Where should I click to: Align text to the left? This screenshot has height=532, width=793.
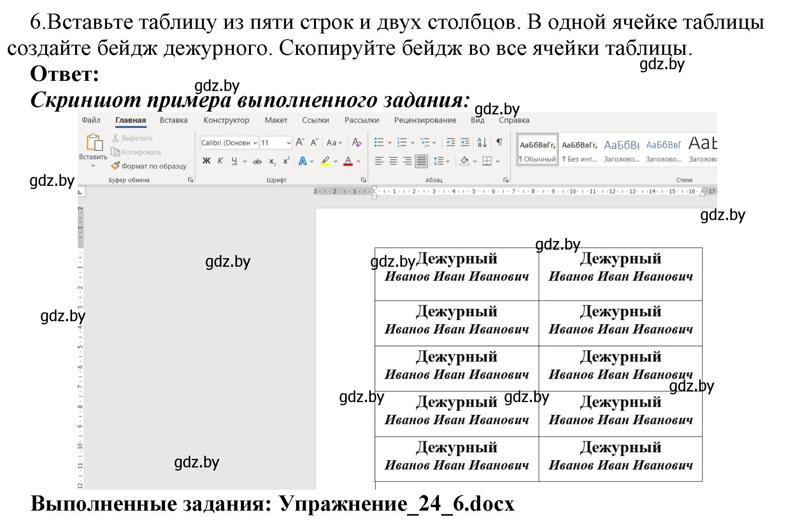379,161
